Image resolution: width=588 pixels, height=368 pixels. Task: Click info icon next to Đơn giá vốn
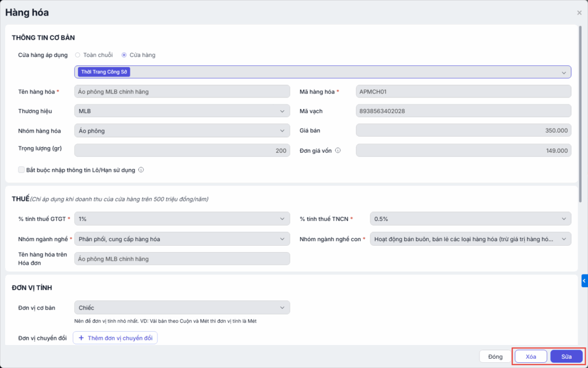(x=338, y=150)
